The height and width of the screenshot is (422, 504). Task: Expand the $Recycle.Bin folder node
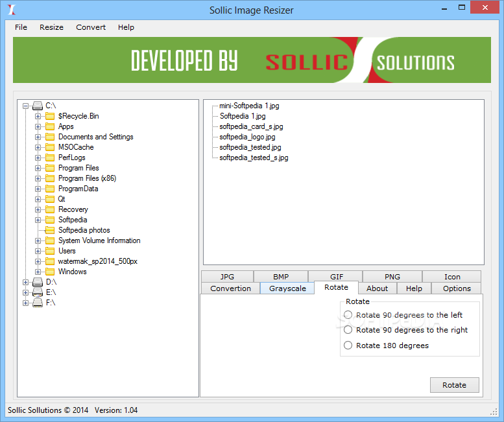38,116
